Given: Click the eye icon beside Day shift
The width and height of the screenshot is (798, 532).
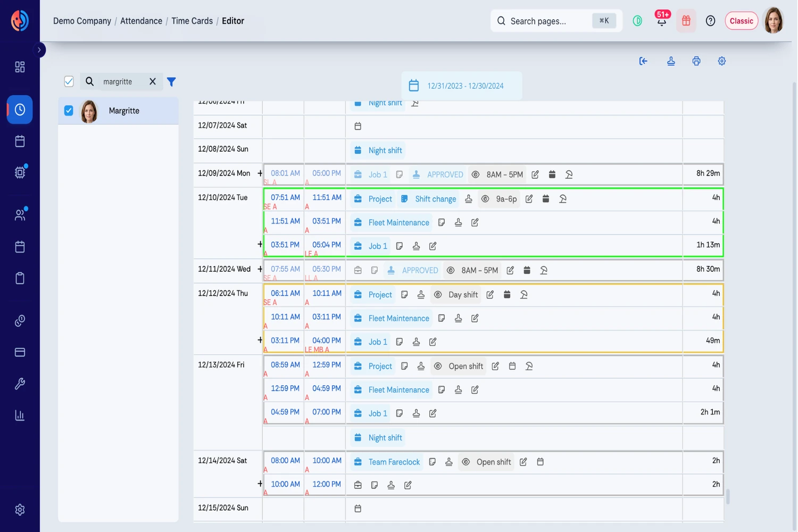Looking at the screenshot, I should pos(438,295).
